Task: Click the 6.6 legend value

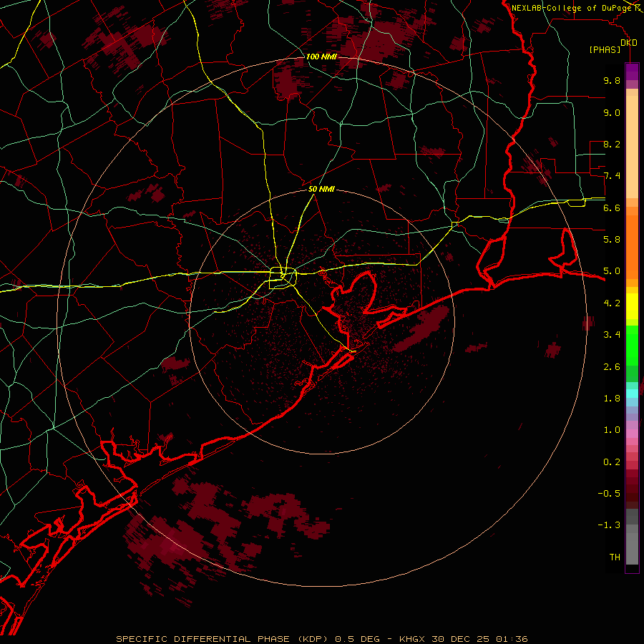Action: coord(612,208)
